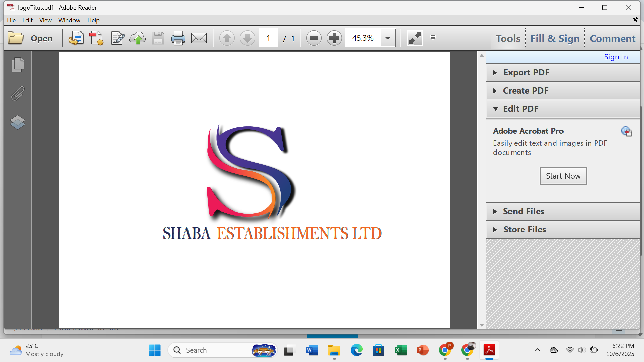Image resolution: width=644 pixels, height=362 pixels.
Task: Open Excel from the taskbar
Action: pos(400,350)
